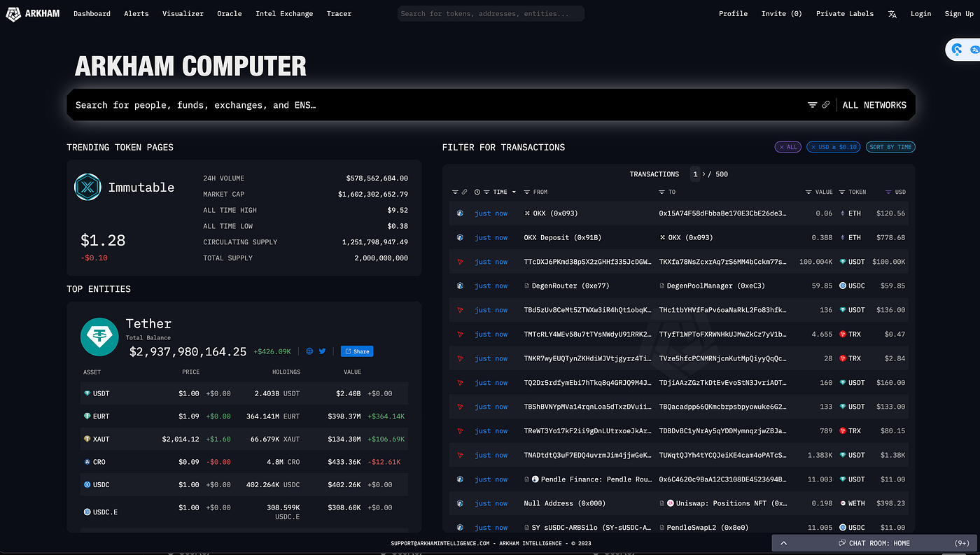This screenshot has height=555, width=980.
Task: Click the Uniswap logo in Positions NFT row
Action: pos(670,503)
